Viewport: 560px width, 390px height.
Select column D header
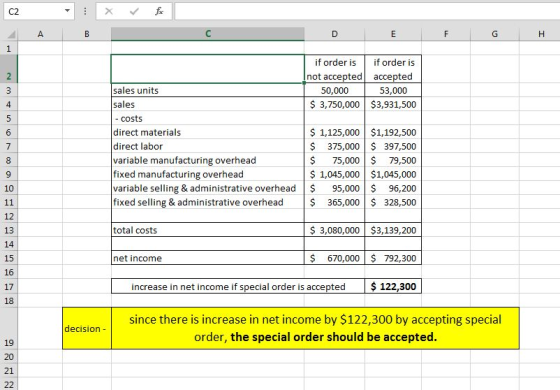click(334, 34)
